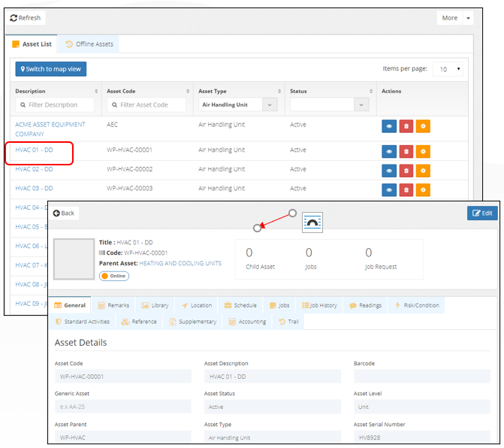Click the Edit button
This screenshot has height=448, width=504.
point(482,213)
